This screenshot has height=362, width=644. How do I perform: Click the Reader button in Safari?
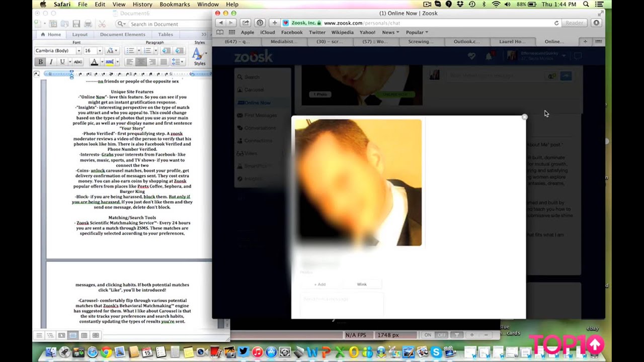(x=574, y=23)
